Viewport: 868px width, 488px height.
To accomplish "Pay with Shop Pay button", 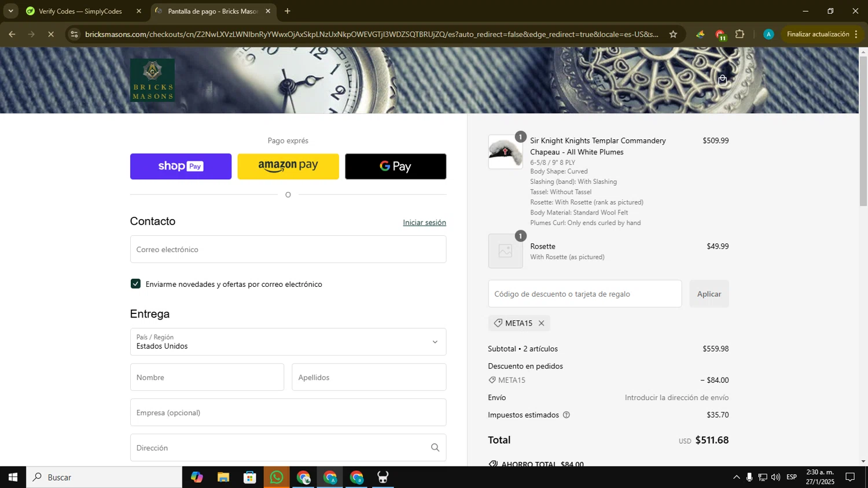I will (x=181, y=167).
